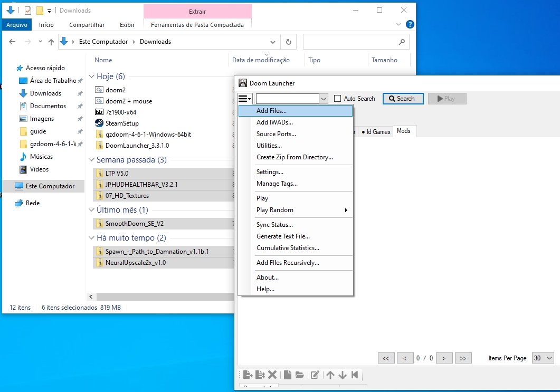Click the New Folder icon in quick access toolbar
The image size is (560, 392).
40,11
